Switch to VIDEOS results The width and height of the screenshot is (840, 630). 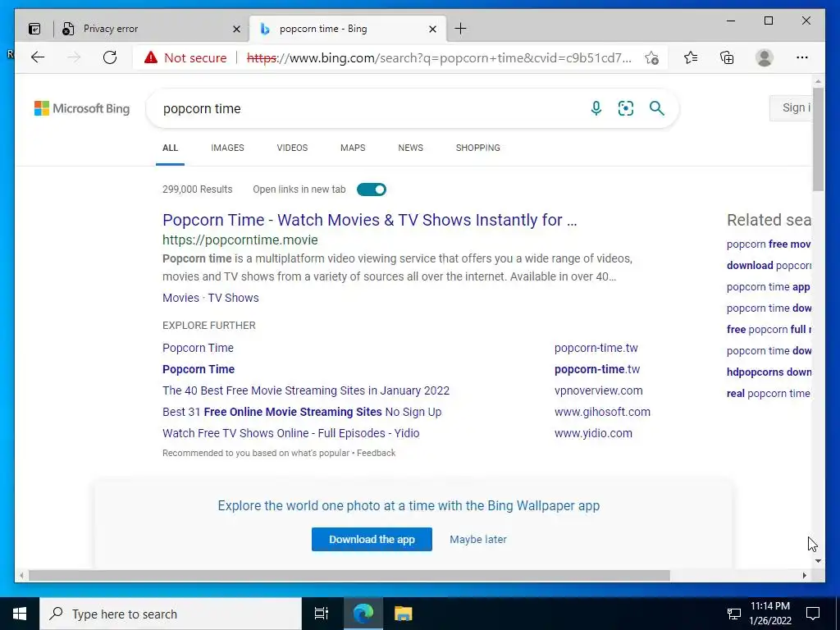[292, 148]
